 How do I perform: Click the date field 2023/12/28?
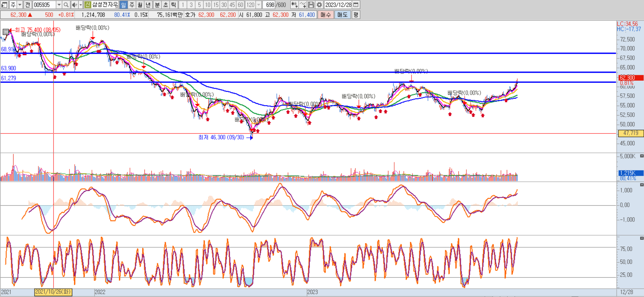tap(338, 5)
